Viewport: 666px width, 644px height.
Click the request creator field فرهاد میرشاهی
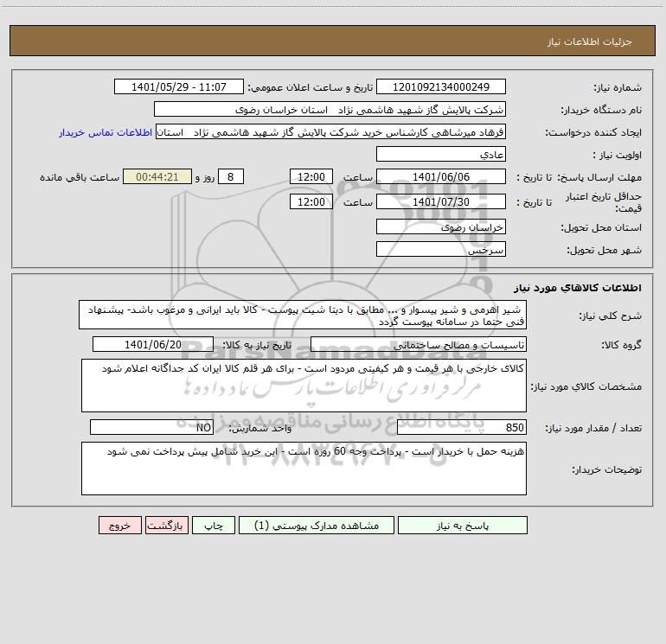[x=330, y=132]
